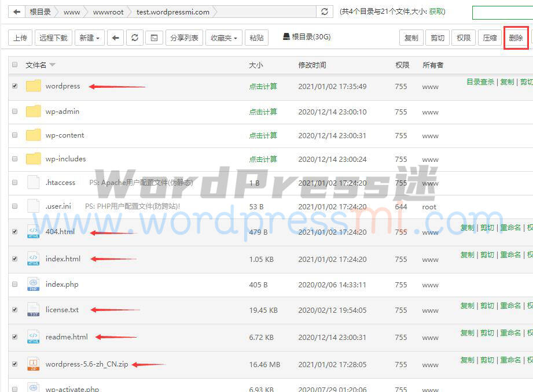Click the back arrow beside the breadcrumb path
The height and width of the screenshot is (392, 533).
16,11
